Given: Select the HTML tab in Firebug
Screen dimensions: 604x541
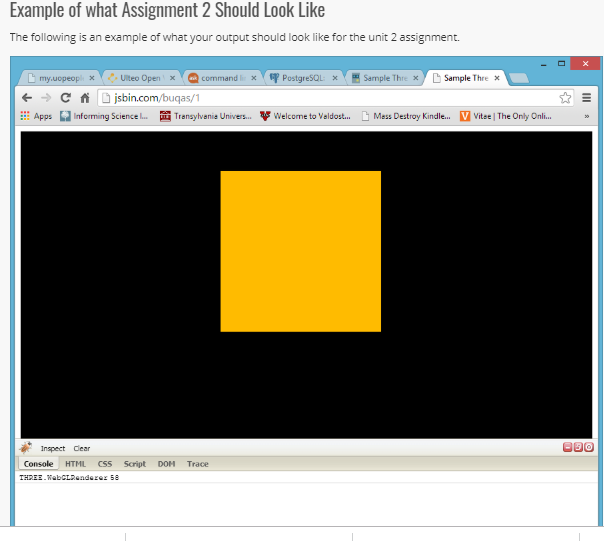Looking at the screenshot, I should click(76, 464).
